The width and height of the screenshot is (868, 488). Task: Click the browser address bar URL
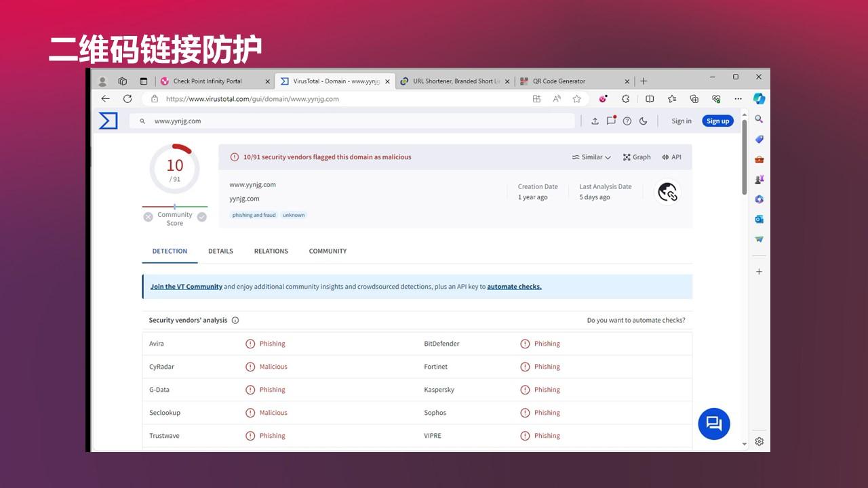click(252, 99)
